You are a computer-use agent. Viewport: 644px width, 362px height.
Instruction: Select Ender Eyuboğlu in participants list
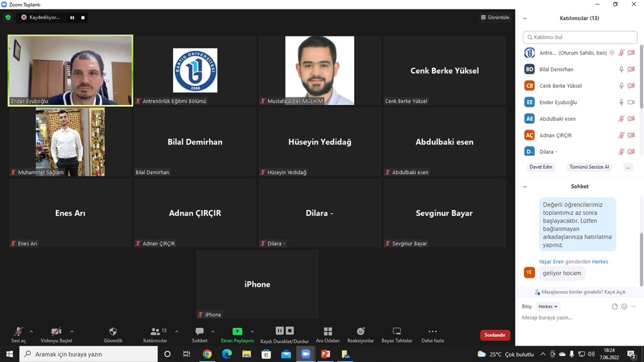click(558, 102)
